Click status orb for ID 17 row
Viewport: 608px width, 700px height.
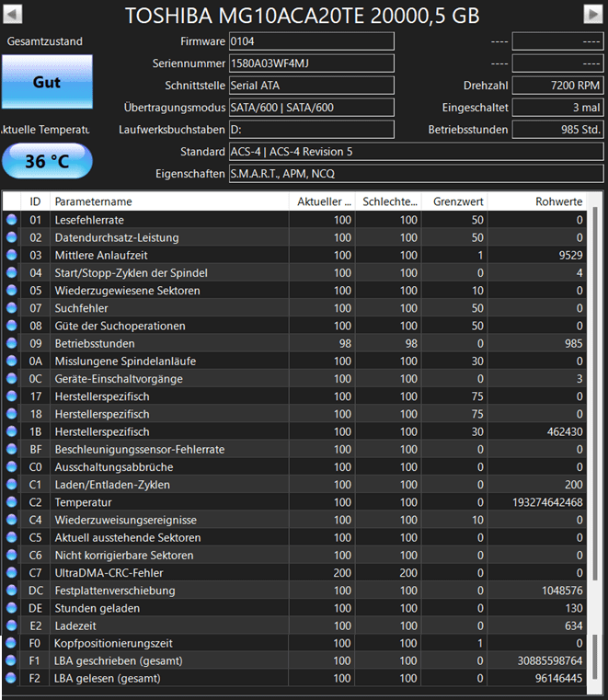[x=12, y=396]
